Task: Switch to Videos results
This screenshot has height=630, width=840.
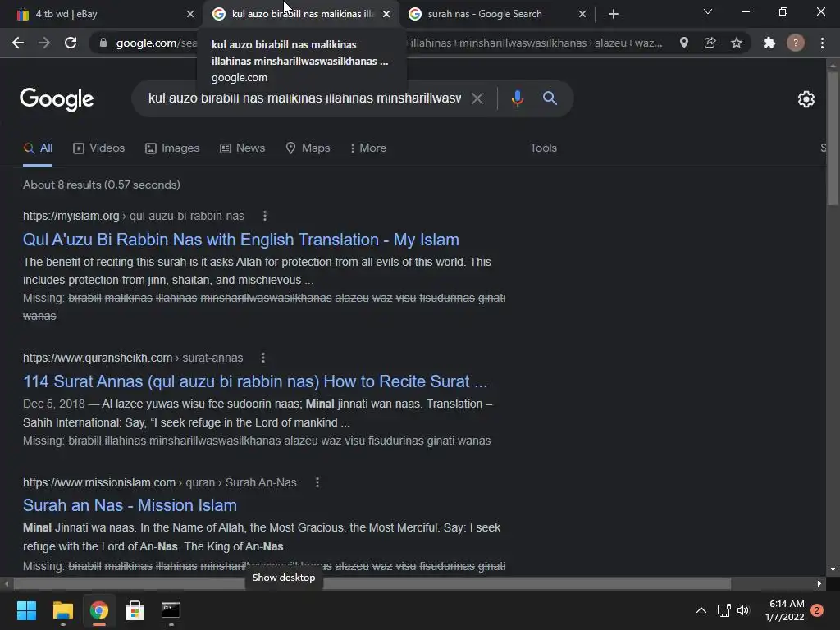Action: tap(98, 148)
